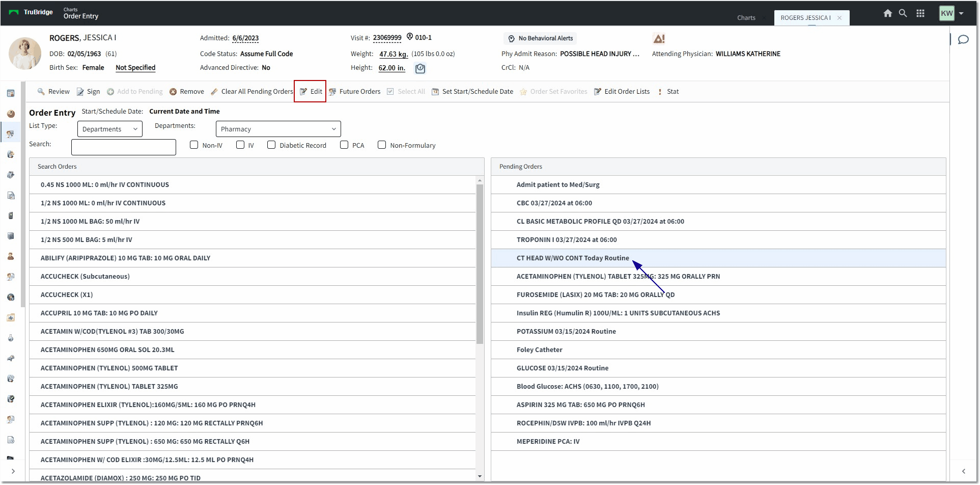Open the apps grid menu icon
Screen dimensions: 980x485
coord(920,13)
